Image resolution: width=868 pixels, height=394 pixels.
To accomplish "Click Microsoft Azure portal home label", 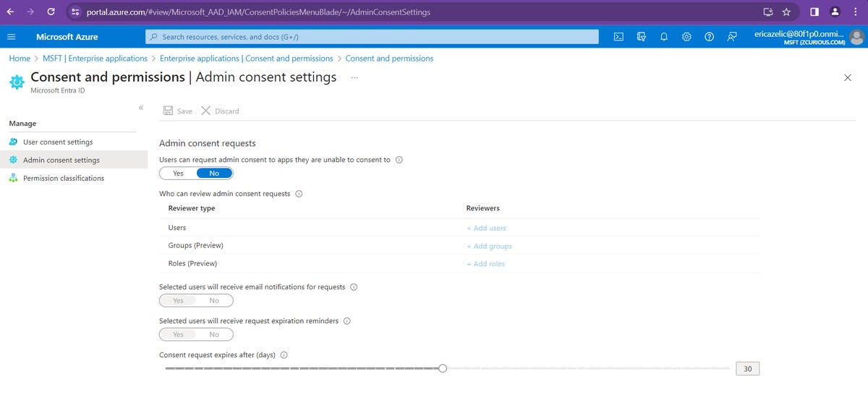I will [67, 37].
